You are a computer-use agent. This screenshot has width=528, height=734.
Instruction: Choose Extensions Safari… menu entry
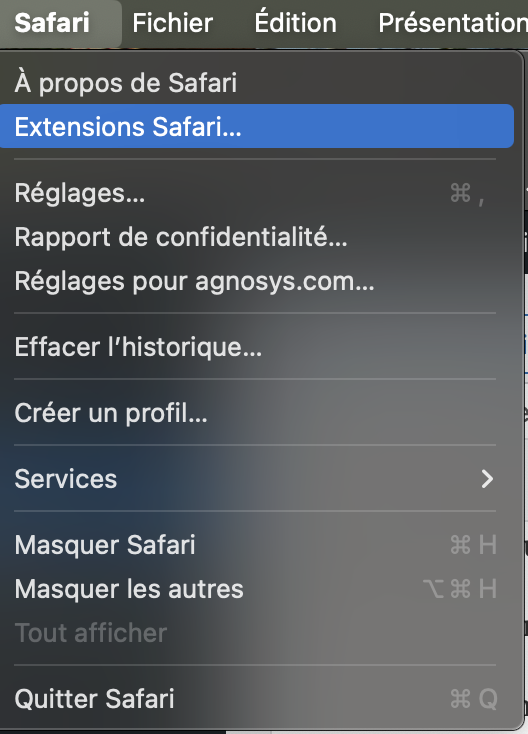coord(257,126)
